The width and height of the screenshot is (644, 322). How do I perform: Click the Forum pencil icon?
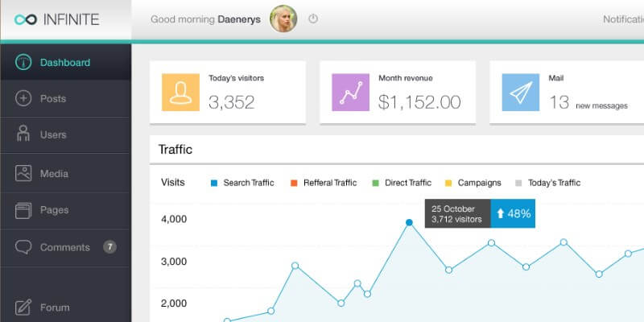click(x=23, y=308)
